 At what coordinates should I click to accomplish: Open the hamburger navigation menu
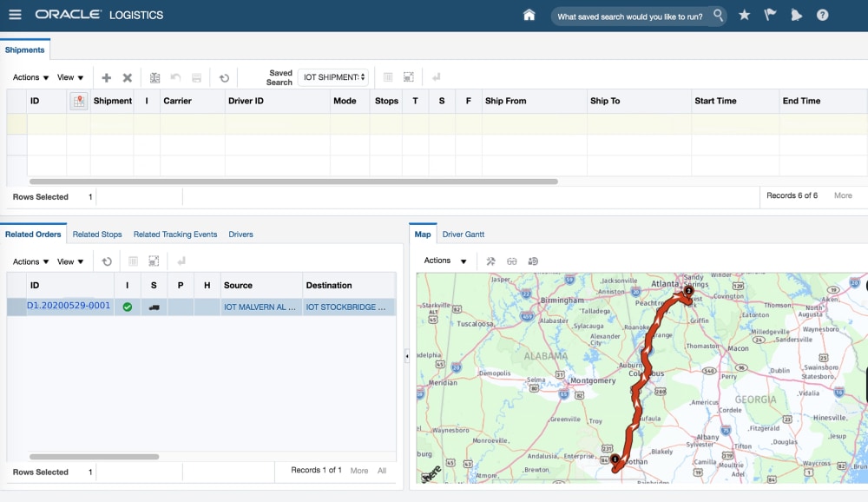(x=15, y=15)
